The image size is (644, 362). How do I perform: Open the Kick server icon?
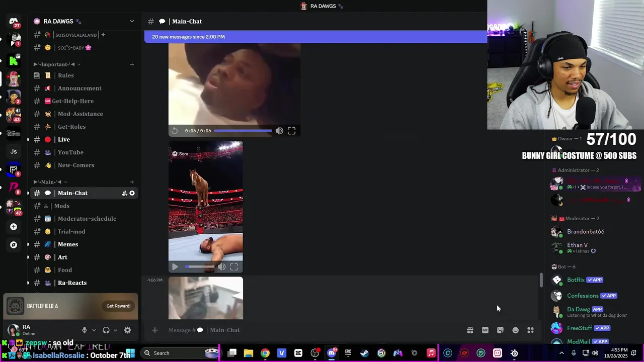14,61
